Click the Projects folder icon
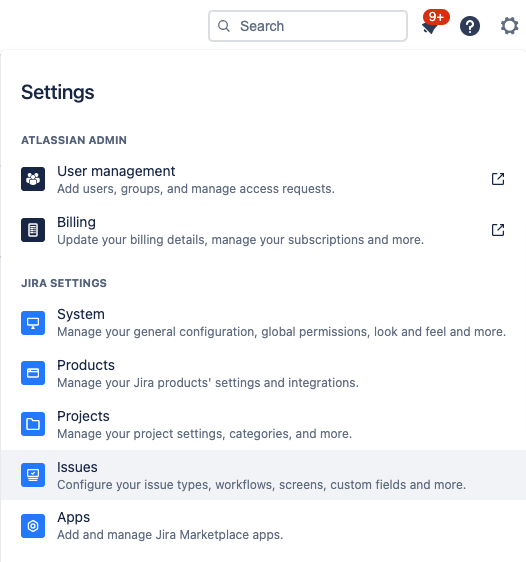 [33, 424]
